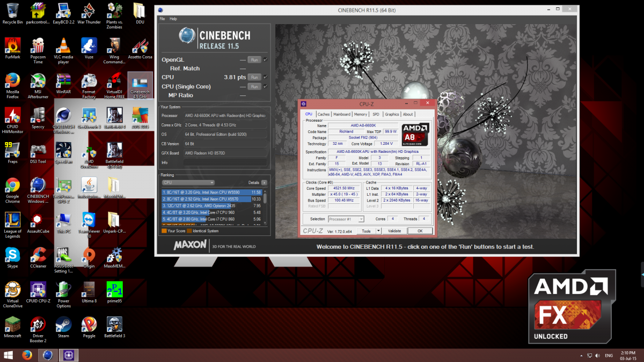Click the ENG language indicator in tray
The image size is (644, 362).
click(x=609, y=356)
